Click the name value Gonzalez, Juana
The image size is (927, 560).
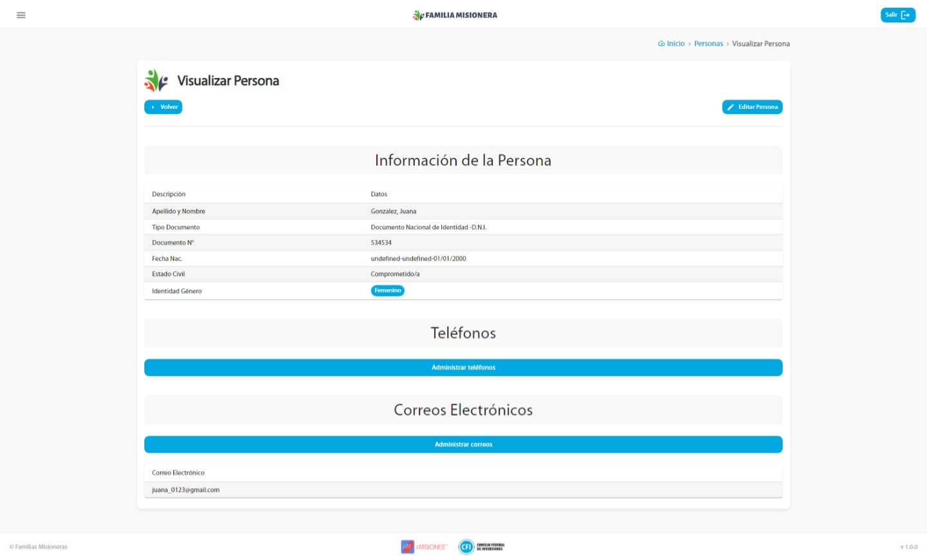click(x=393, y=211)
